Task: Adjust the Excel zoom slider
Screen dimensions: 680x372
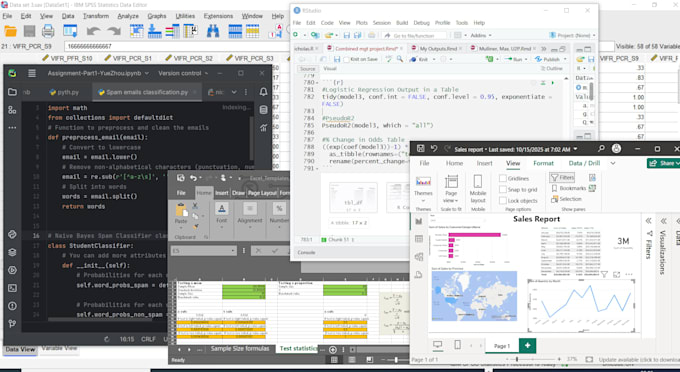Action: click(x=396, y=359)
